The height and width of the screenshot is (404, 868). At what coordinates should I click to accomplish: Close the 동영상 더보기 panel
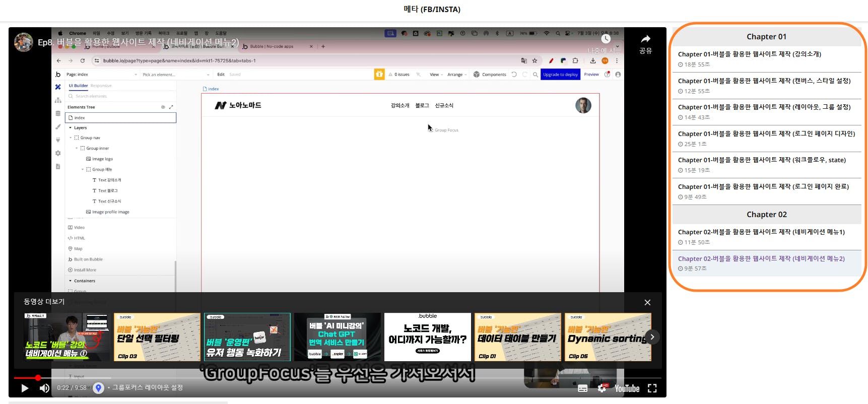pyautogui.click(x=647, y=302)
